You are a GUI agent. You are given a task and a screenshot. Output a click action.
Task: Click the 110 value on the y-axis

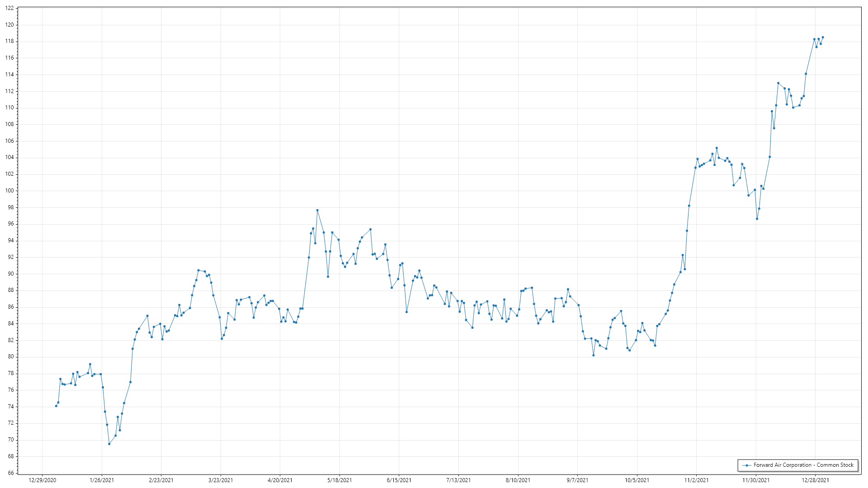[x=9, y=108]
